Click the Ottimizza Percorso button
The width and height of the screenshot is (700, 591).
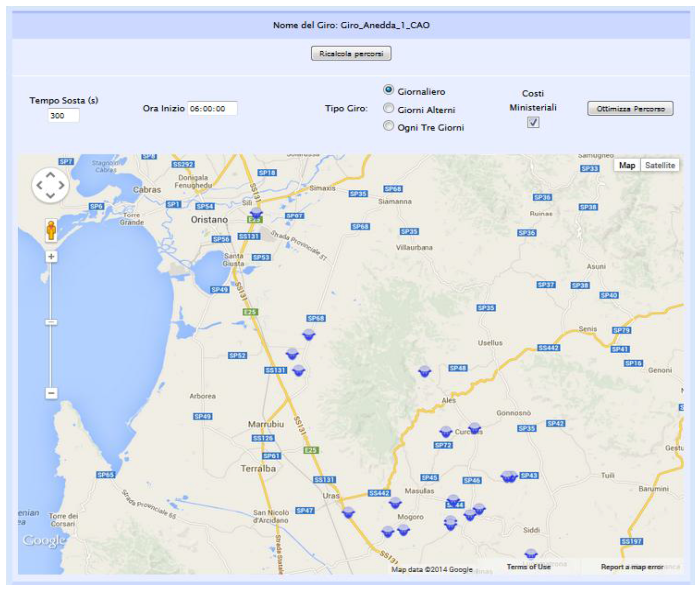[x=630, y=109]
